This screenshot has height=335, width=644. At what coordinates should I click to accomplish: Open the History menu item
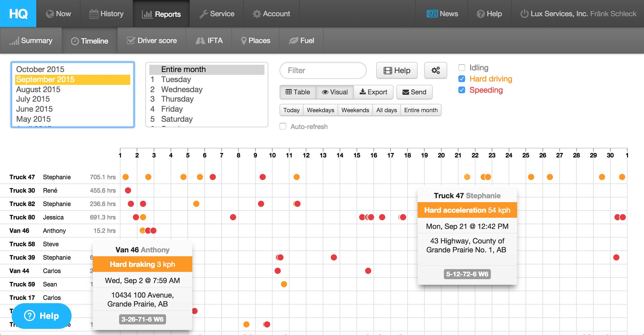(106, 14)
